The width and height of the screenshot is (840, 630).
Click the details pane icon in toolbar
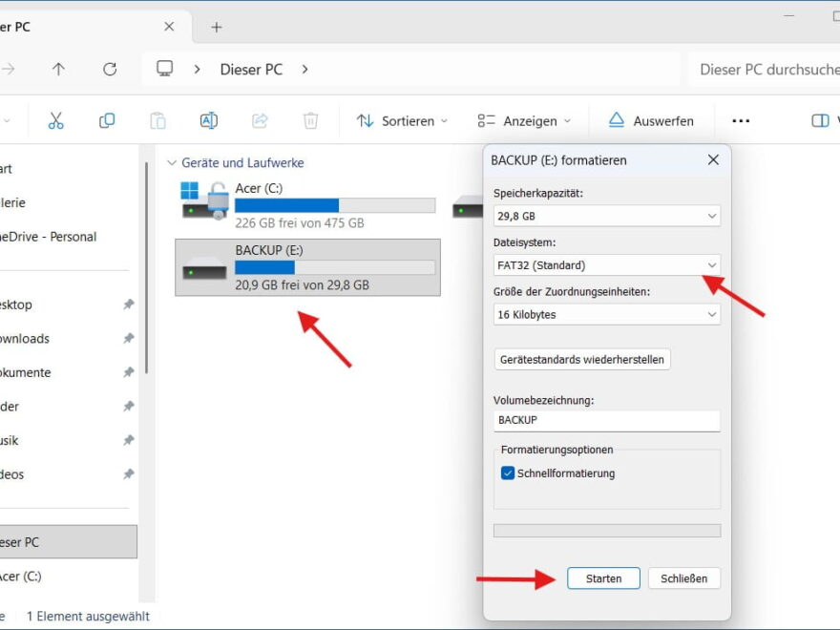pos(820,120)
